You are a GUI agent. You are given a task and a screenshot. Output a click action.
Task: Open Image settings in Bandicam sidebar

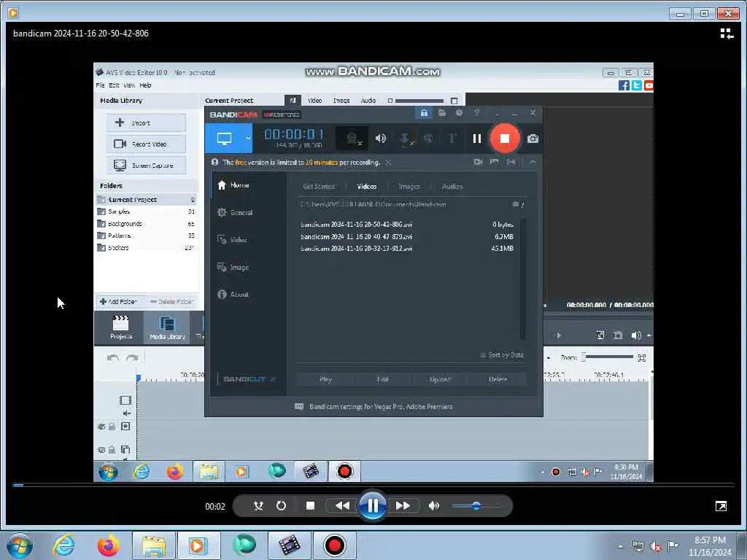[233, 267]
